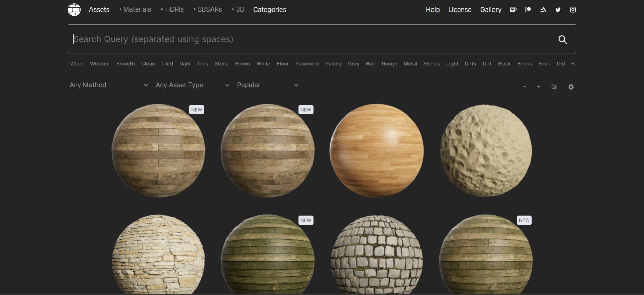Filter by the Grey tag
This screenshot has width=644, height=295.
coord(354,64)
